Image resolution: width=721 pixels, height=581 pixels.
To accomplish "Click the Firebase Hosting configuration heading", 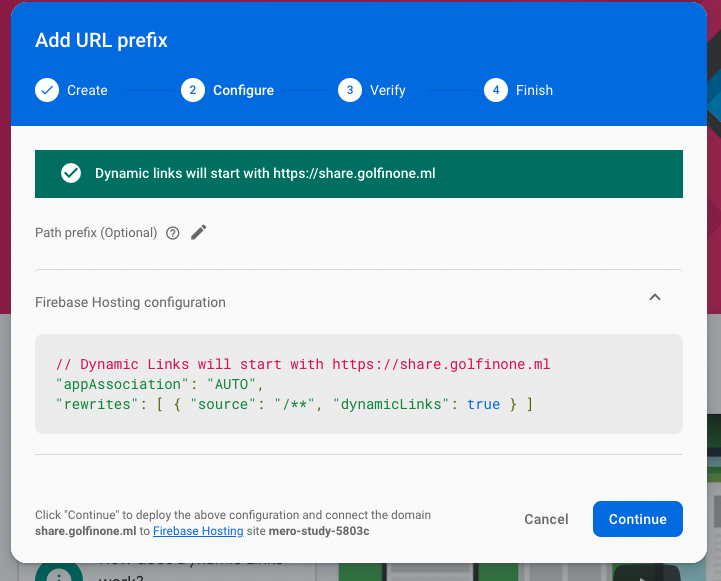I will pyautogui.click(x=130, y=302).
